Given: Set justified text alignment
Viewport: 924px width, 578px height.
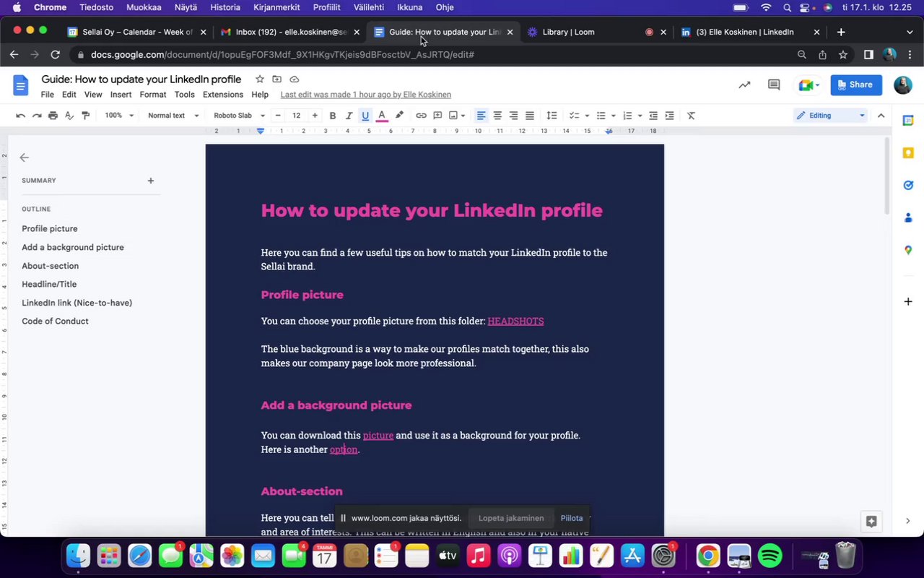Looking at the screenshot, I should point(530,116).
